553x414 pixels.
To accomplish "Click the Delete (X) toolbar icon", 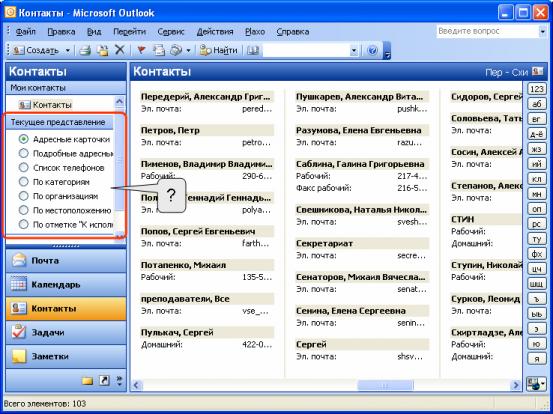I will coord(120,50).
